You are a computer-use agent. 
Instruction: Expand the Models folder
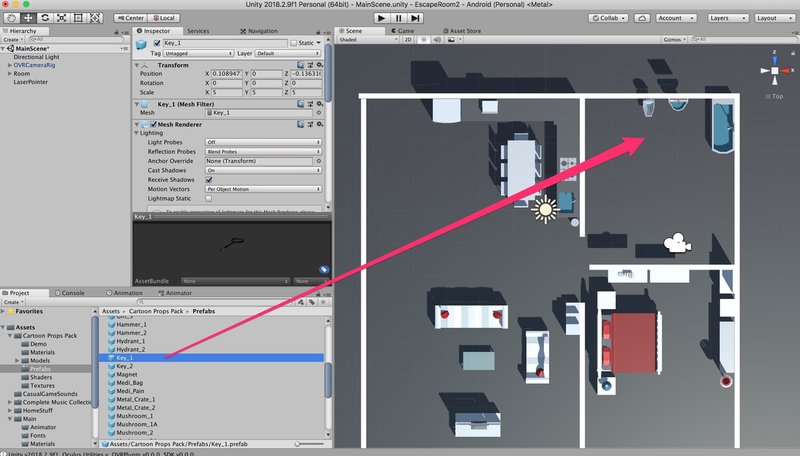(x=17, y=361)
